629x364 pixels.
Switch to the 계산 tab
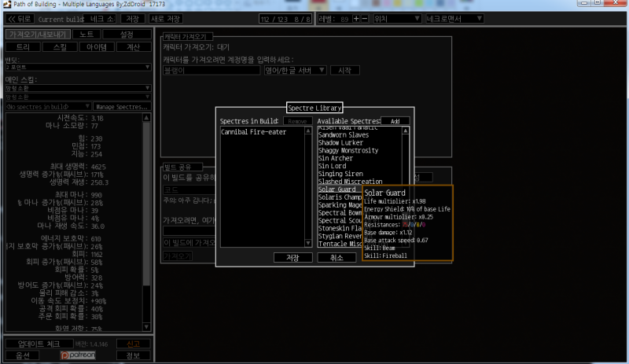point(133,47)
